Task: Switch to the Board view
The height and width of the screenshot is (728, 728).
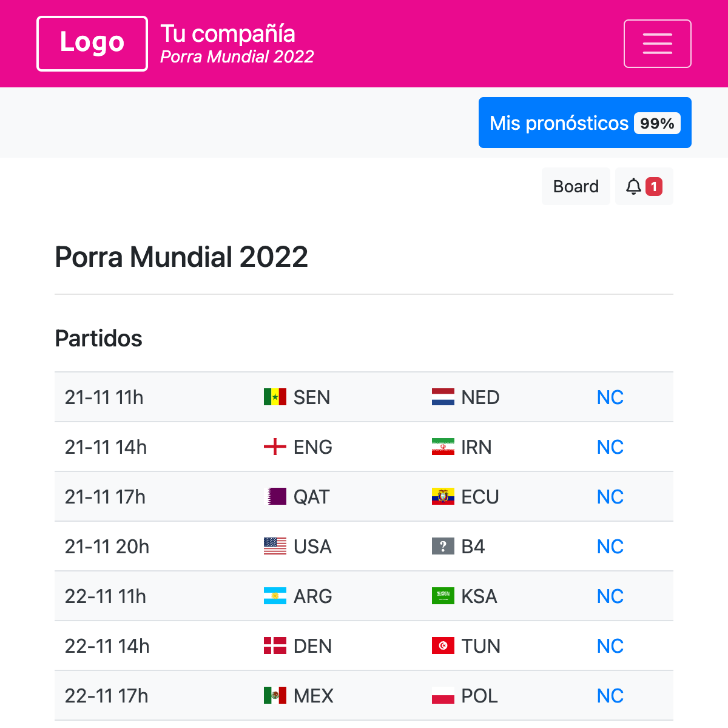Action: click(x=575, y=186)
